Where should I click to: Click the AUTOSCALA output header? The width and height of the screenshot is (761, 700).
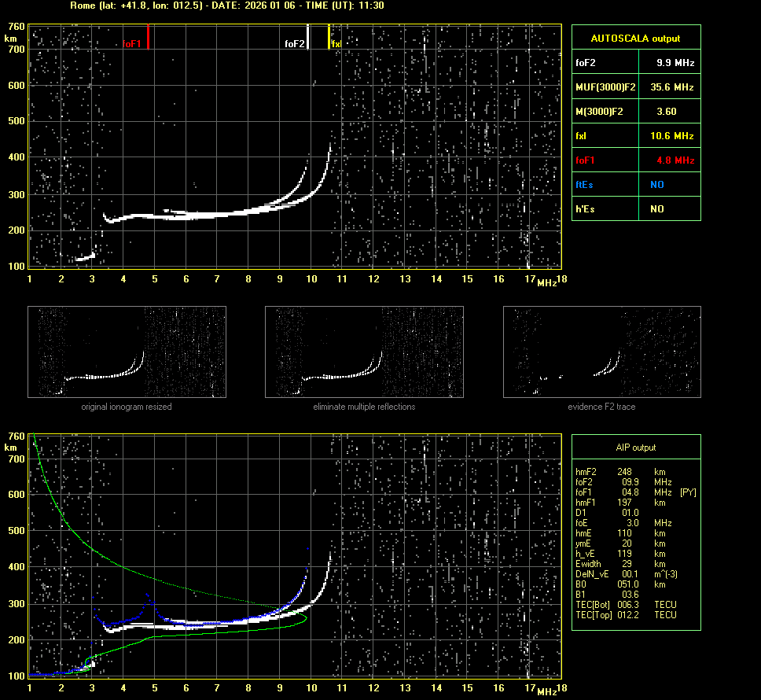pos(635,38)
